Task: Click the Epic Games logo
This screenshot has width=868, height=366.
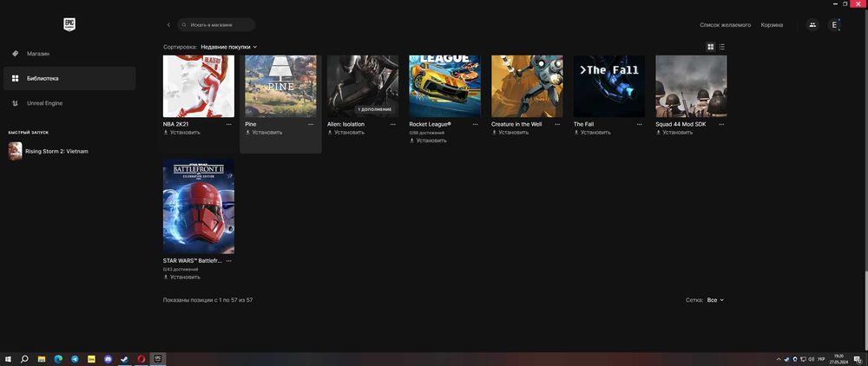Action: pyautogui.click(x=69, y=24)
